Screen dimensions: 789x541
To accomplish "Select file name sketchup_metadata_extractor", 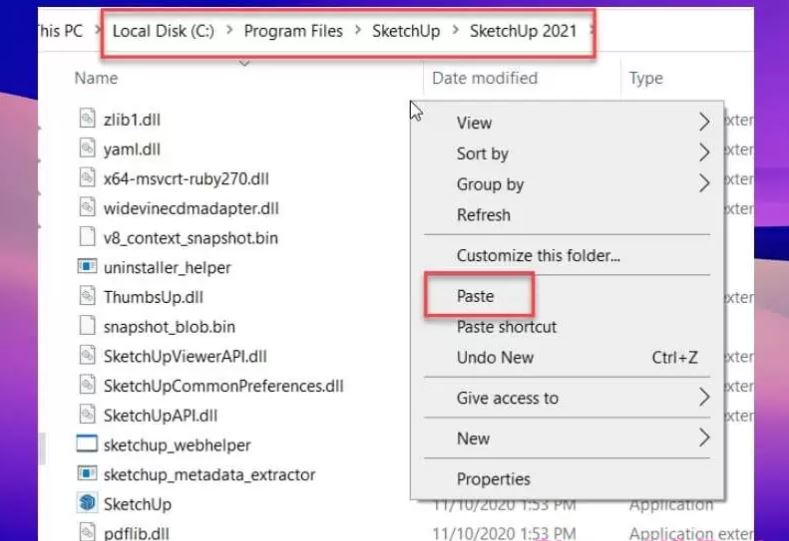I will [x=209, y=475].
